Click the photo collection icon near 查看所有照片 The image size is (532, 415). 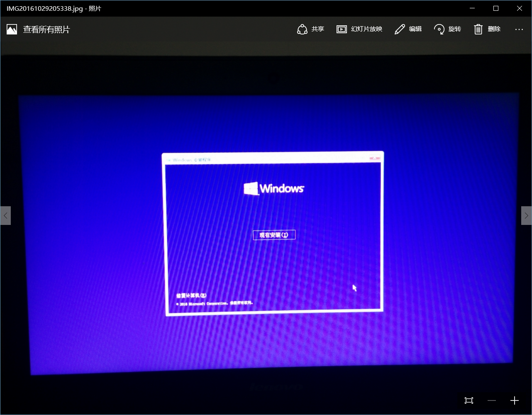pyautogui.click(x=12, y=29)
